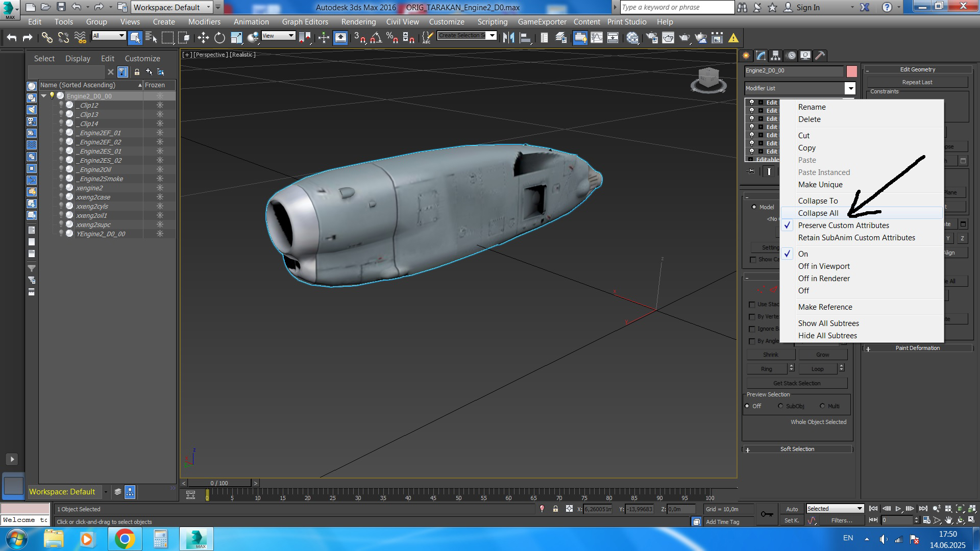Choose Collapse All in context menu
This screenshot has width=980, height=551.
click(x=818, y=213)
